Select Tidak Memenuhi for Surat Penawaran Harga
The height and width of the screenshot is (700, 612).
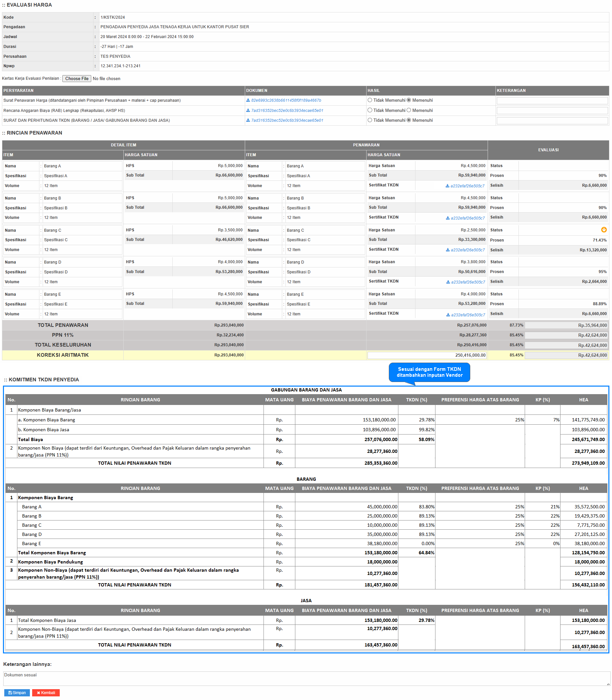[x=370, y=100]
